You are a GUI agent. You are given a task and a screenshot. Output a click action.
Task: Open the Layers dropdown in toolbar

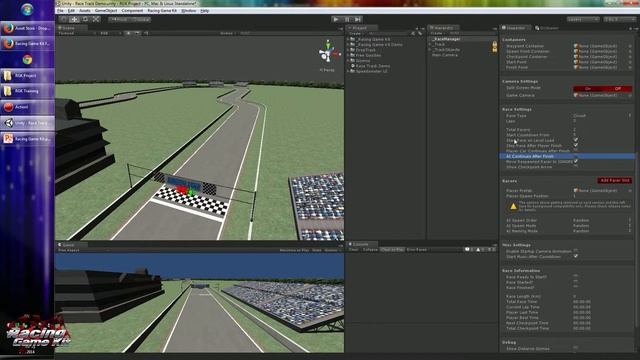pyautogui.click(x=582, y=19)
